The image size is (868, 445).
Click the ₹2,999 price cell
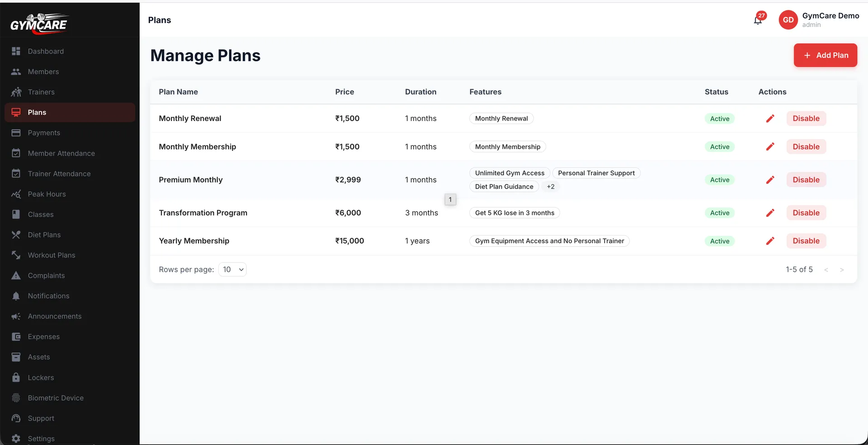point(348,180)
